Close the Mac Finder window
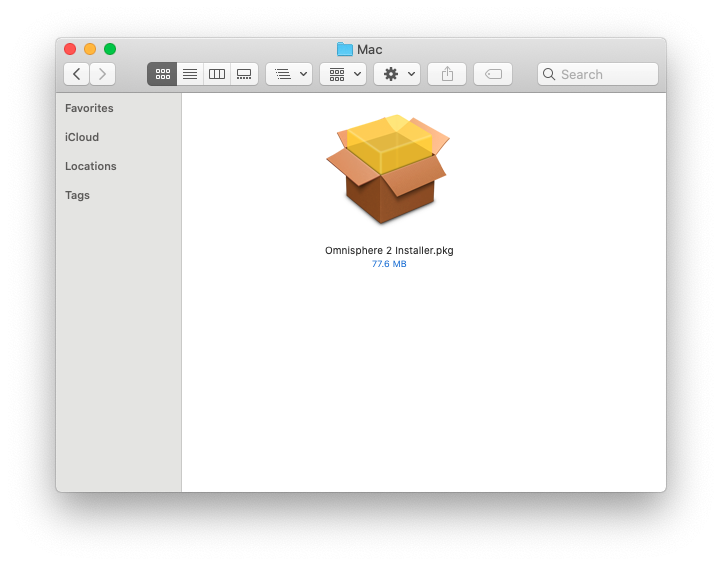The height and width of the screenshot is (566, 722). tap(70, 49)
